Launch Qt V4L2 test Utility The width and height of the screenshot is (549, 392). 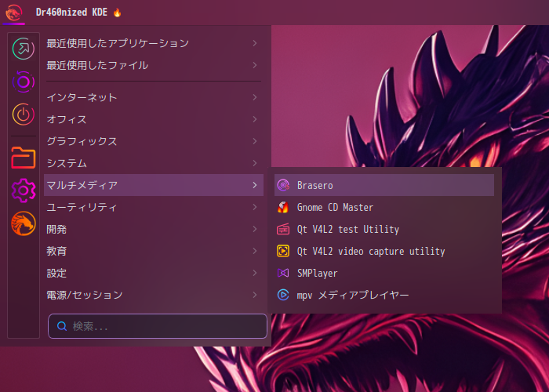coord(384,229)
